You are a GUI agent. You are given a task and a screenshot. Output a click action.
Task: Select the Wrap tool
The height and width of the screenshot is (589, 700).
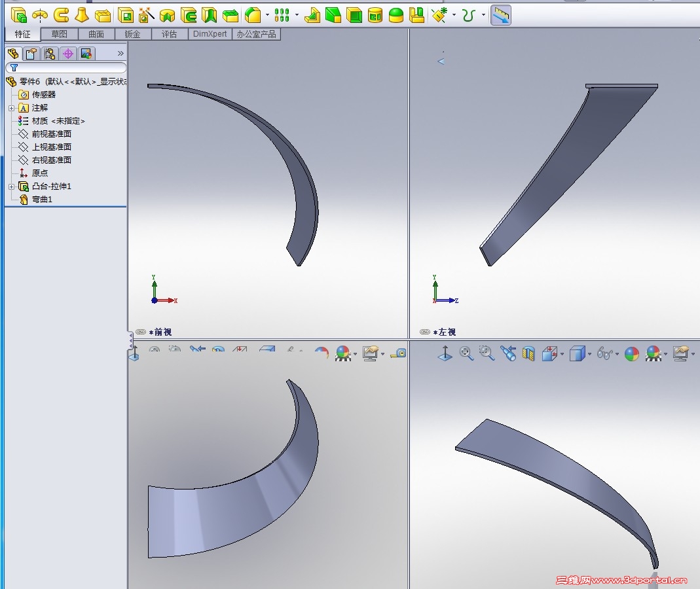pyautogui.click(x=375, y=16)
